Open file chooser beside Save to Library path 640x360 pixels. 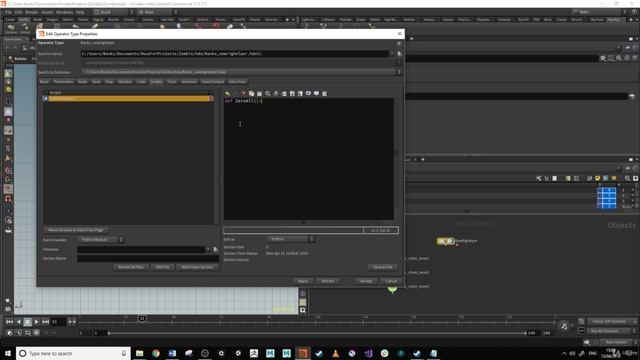click(399, 53)
